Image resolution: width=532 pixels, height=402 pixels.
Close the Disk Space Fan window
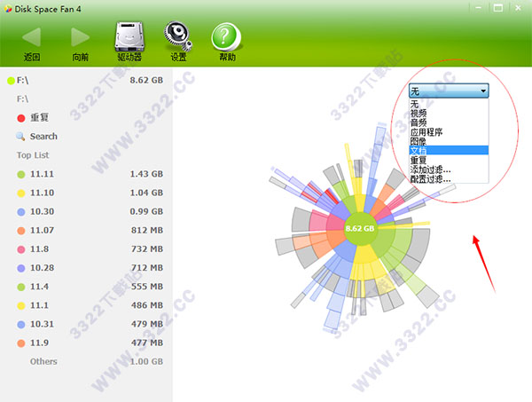[x=518, y=7]
